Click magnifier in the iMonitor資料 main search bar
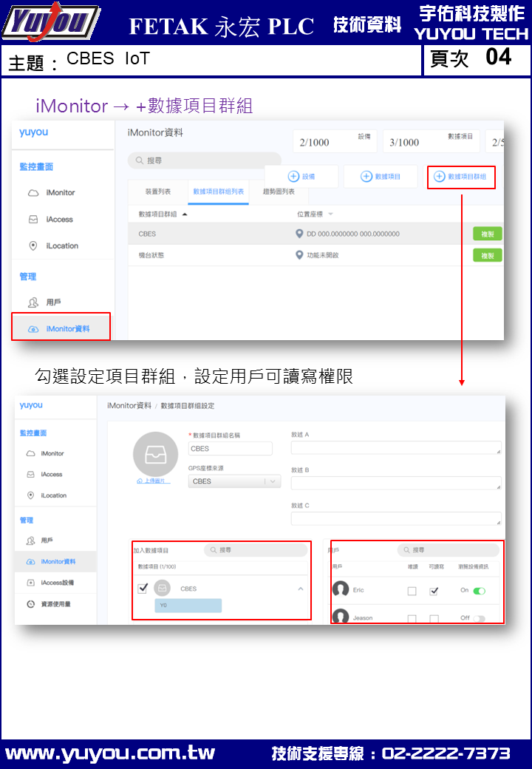This screenshot has width=532, height=769. [140, 160]
